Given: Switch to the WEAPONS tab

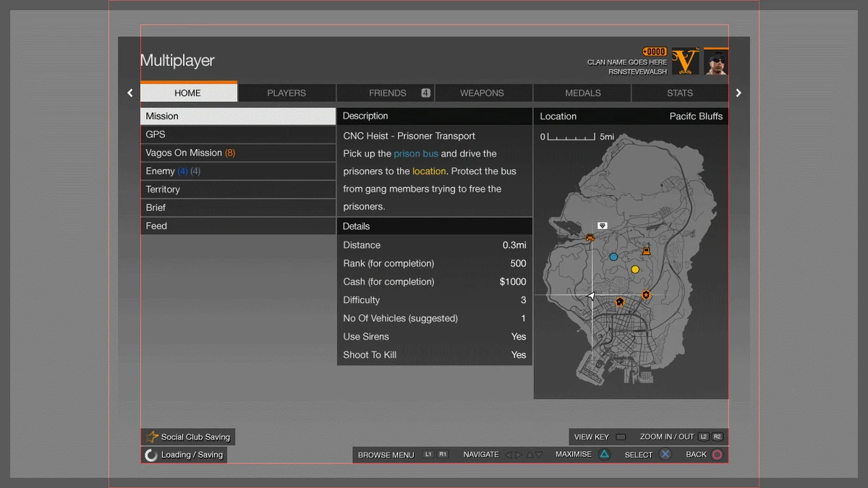Looking at the screenshot, I should pyautogui.click(x=482, y=93).
